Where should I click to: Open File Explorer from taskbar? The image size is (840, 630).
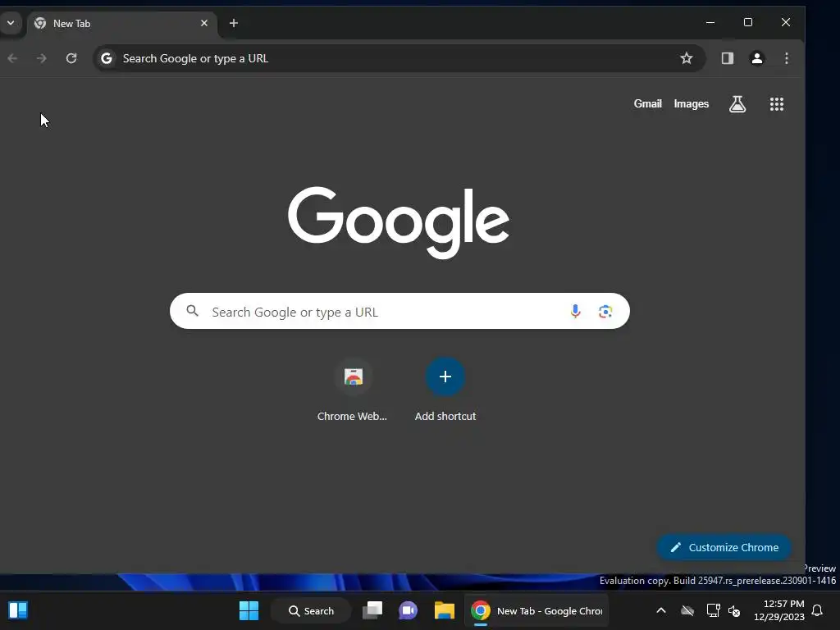(444, 610)
